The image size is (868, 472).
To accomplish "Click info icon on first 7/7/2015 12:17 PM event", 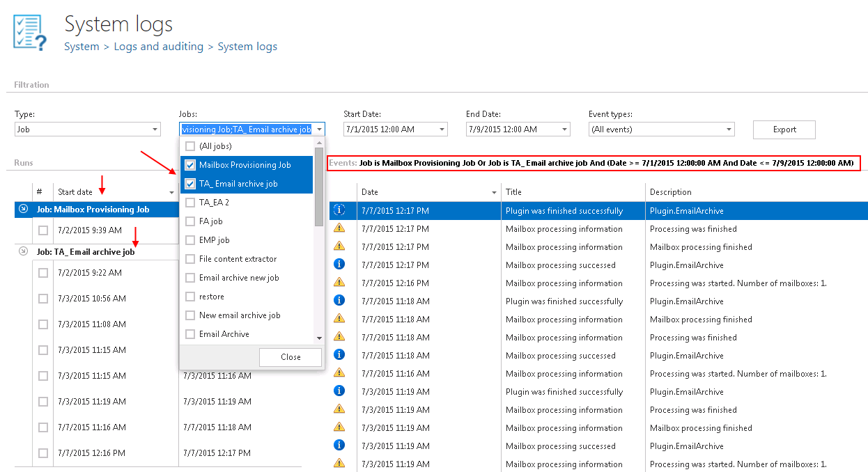I will [339, 210].
